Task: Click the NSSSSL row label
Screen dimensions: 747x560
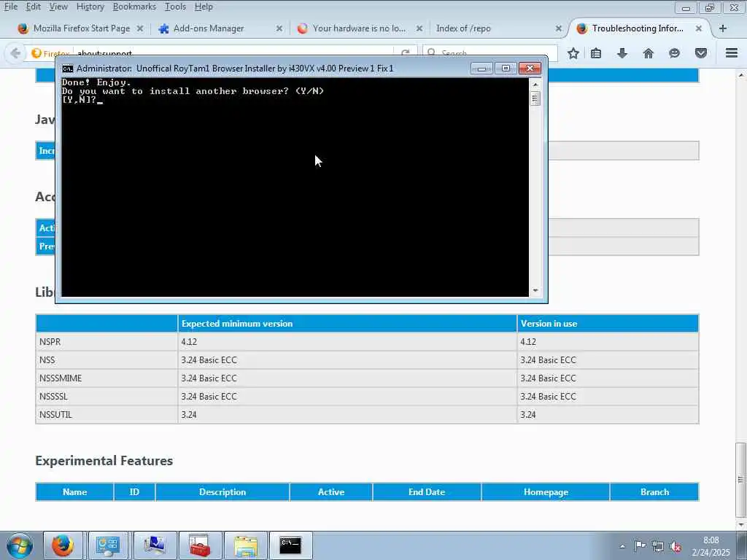Action: click(x=53, y=396)
